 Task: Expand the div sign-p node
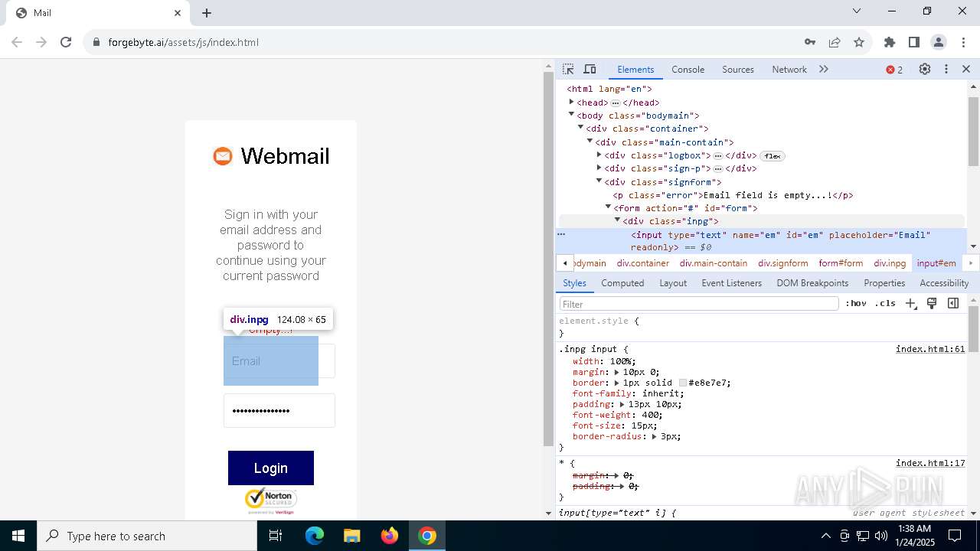point(599,168)
